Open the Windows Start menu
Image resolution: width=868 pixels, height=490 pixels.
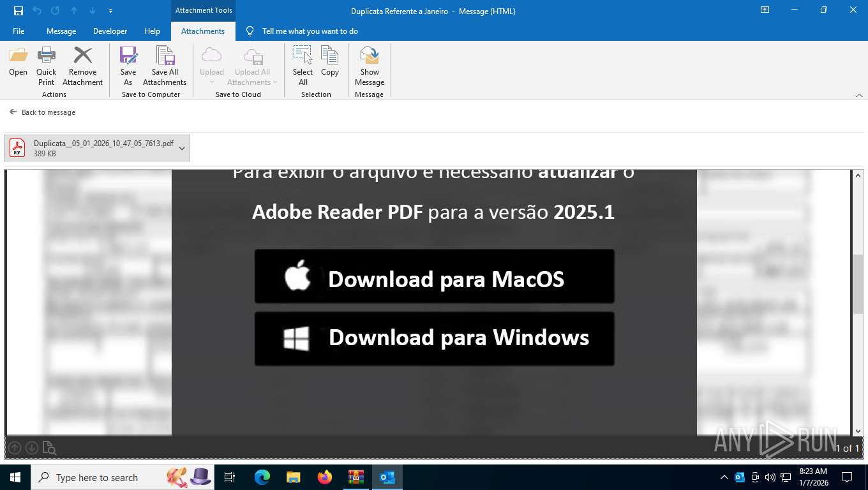[x=15, y=477]
